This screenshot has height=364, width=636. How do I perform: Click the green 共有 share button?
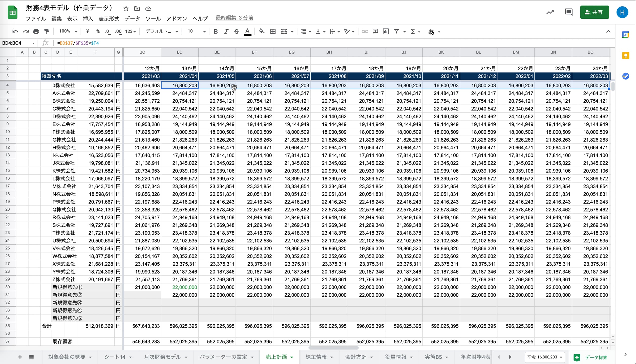[594, 12]
